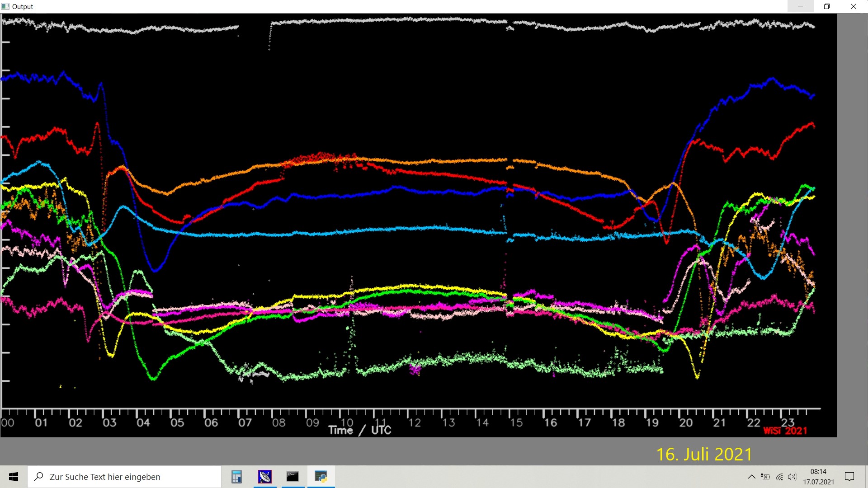This screenshot has height=488, width=868.
Task: Click the '03' hour label on time axis
Action: point(109,423)
